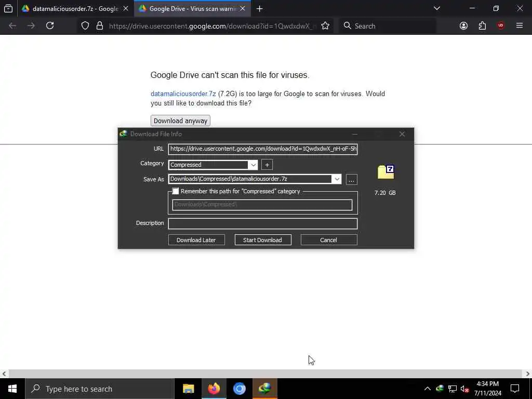Click the Firefox reload page icon
532x399 pixels.
(50, 25)
